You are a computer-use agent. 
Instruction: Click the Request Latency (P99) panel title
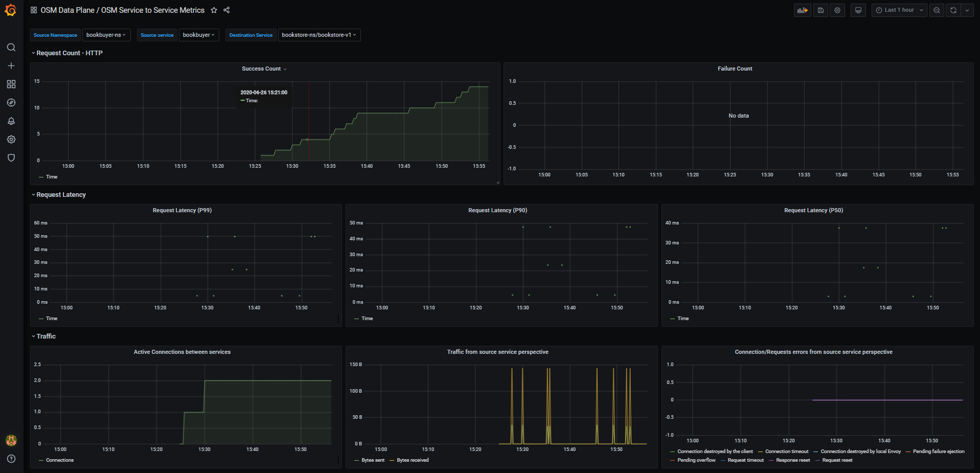(182, 210)
